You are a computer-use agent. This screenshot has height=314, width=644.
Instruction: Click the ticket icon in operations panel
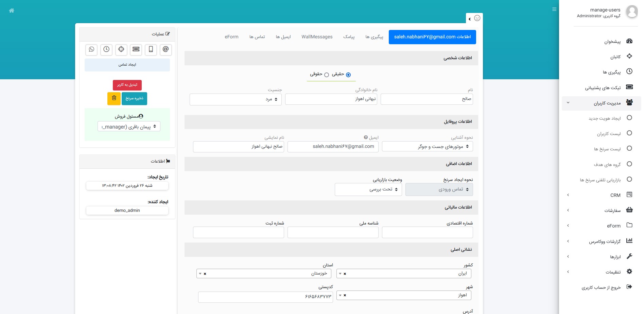click(x=136, y=50)
